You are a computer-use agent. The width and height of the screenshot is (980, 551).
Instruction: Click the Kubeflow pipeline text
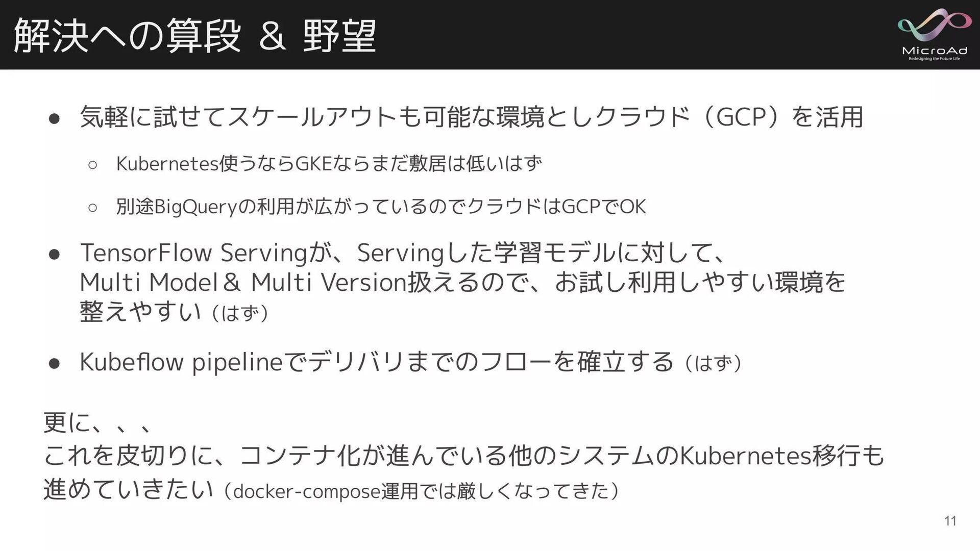coord(181,362)
